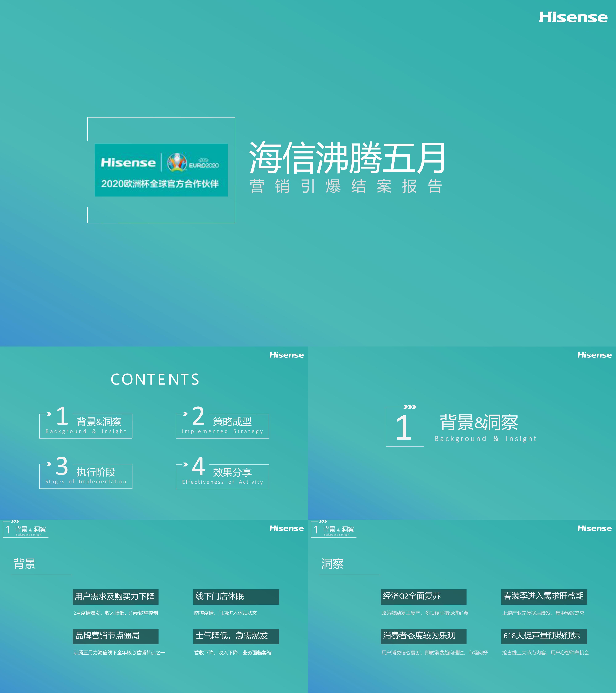
Task: Click the arrow beside contents number 2
Action: [x=185, y=414]
